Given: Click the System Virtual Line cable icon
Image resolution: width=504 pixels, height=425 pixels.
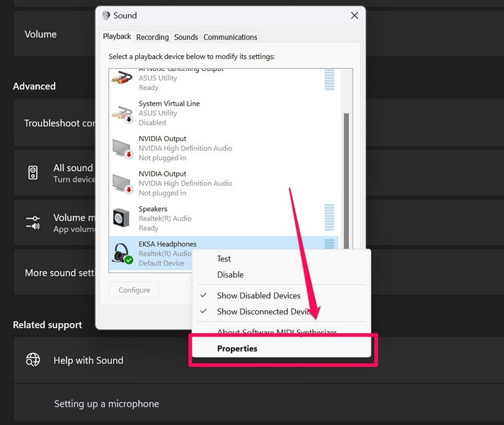Looking at the screenshot, I should pyautogui.click(x=122, y=113).
